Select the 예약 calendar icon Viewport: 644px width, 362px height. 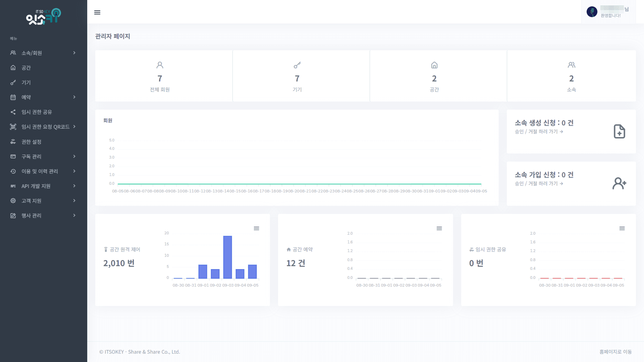[13, 97]
